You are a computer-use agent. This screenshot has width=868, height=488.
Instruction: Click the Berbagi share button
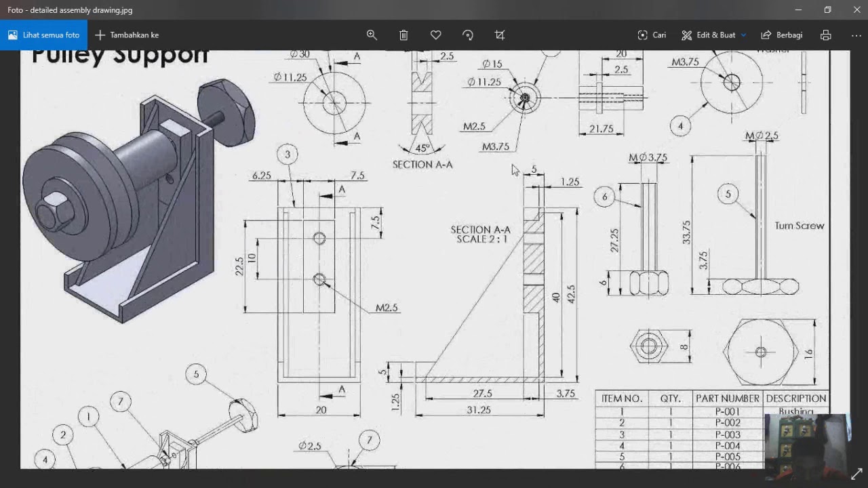[x=782, y=35]
